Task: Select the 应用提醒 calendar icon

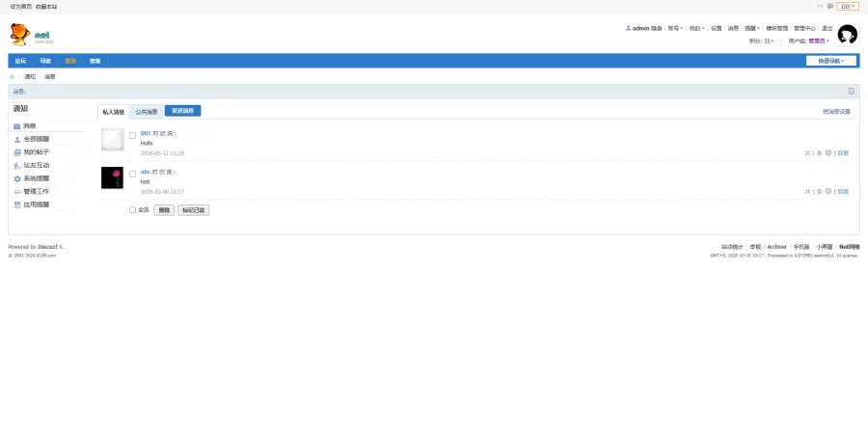Action: 17,204
